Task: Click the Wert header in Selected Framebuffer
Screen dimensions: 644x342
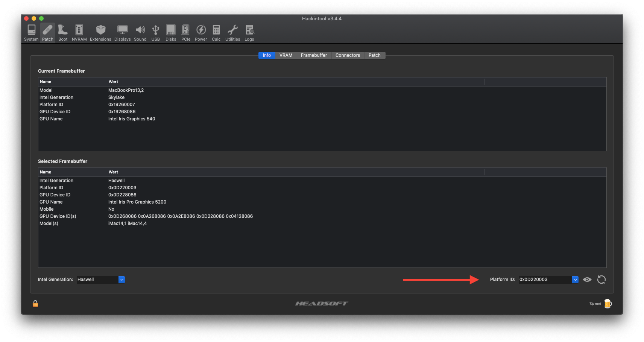Action: coord(296,172)
